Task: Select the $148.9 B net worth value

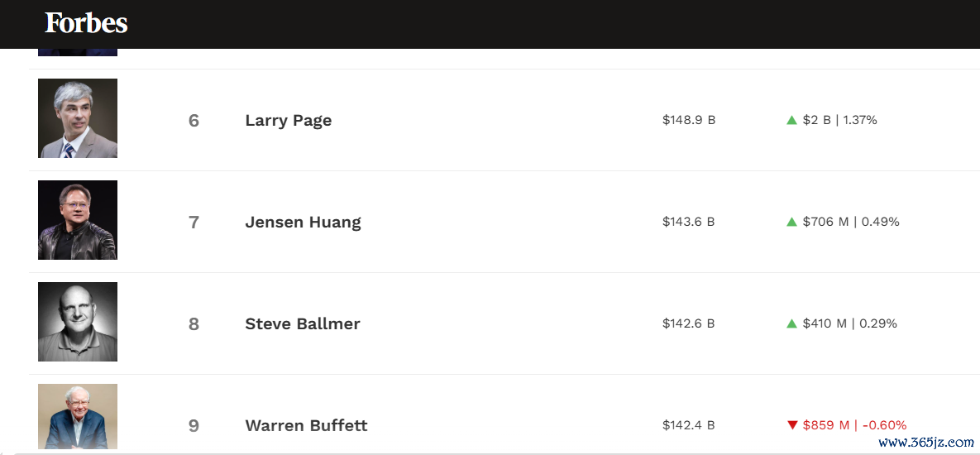Action: [689, 120]
